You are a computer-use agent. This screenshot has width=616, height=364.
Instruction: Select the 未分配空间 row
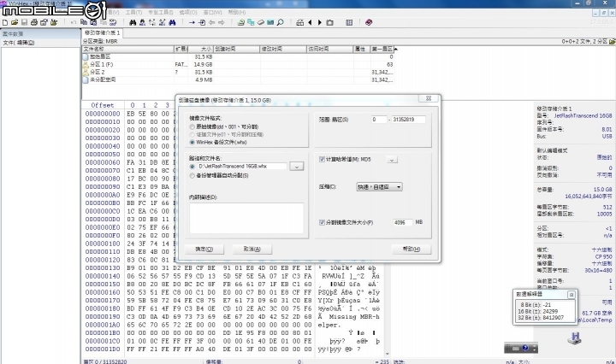(x=238, y=79)
